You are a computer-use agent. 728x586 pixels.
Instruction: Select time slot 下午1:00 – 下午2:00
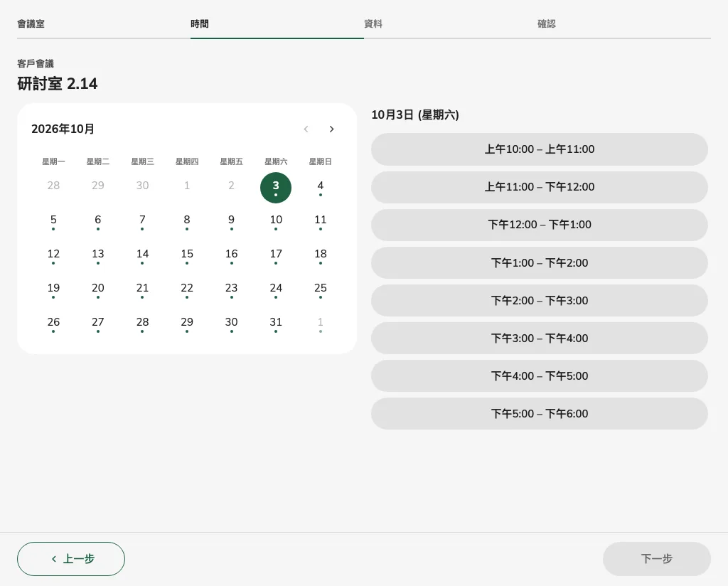pyautogui.click(x=540, y=263)
